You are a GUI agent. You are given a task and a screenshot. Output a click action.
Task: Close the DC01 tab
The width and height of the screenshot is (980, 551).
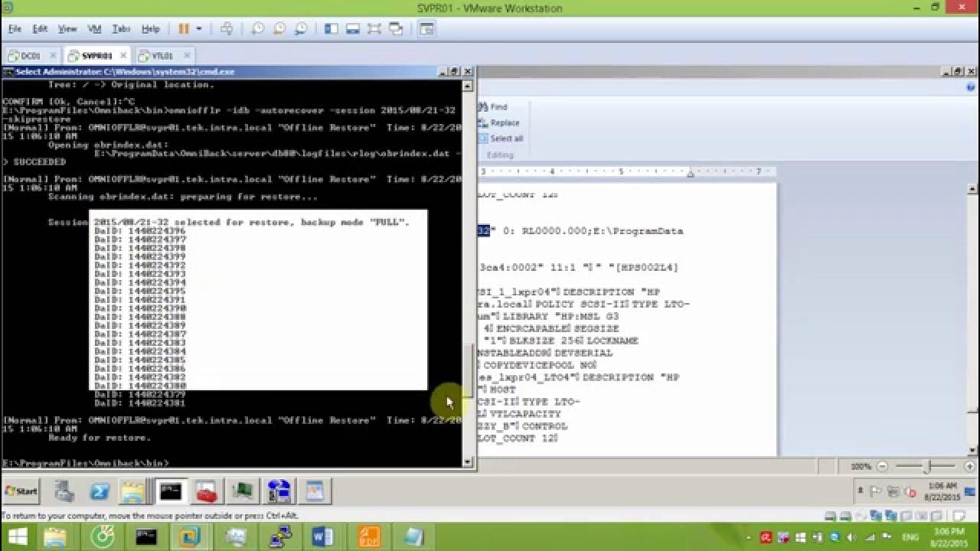tap(52, 56)
